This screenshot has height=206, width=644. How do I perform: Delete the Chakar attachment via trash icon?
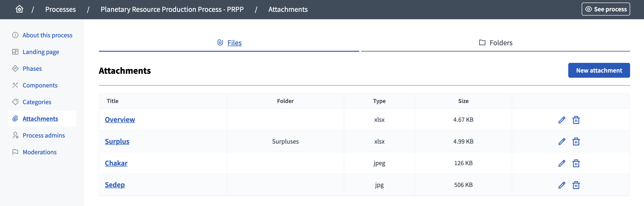pos(576,163)
